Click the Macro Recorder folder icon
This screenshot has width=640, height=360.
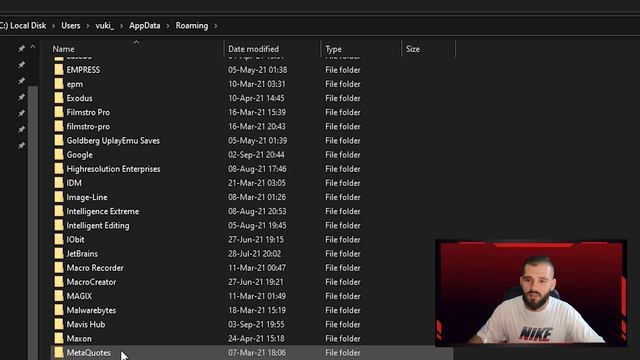[x=59, y=268]
